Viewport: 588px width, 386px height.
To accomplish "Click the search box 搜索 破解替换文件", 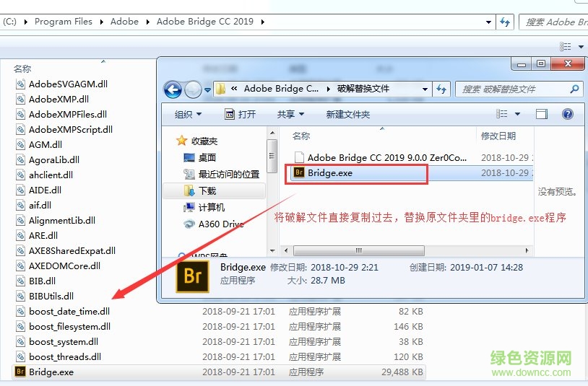I will click(x=519, y=89).
